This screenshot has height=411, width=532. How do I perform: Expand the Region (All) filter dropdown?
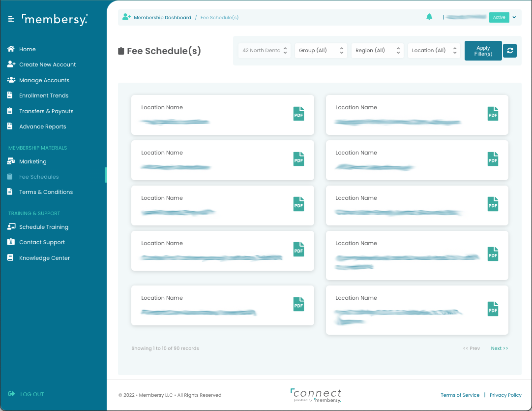377,51
